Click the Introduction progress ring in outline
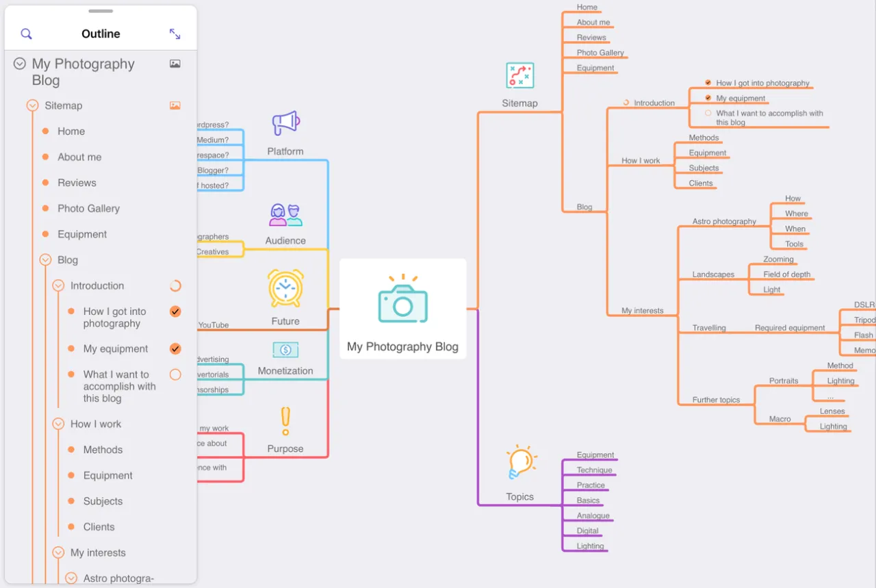 (x=175, y=286)
